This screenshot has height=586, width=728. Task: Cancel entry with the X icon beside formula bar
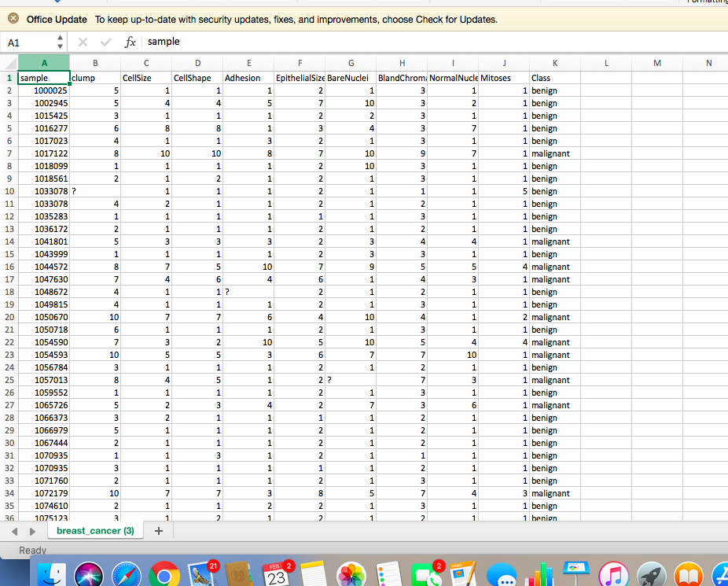83,42
